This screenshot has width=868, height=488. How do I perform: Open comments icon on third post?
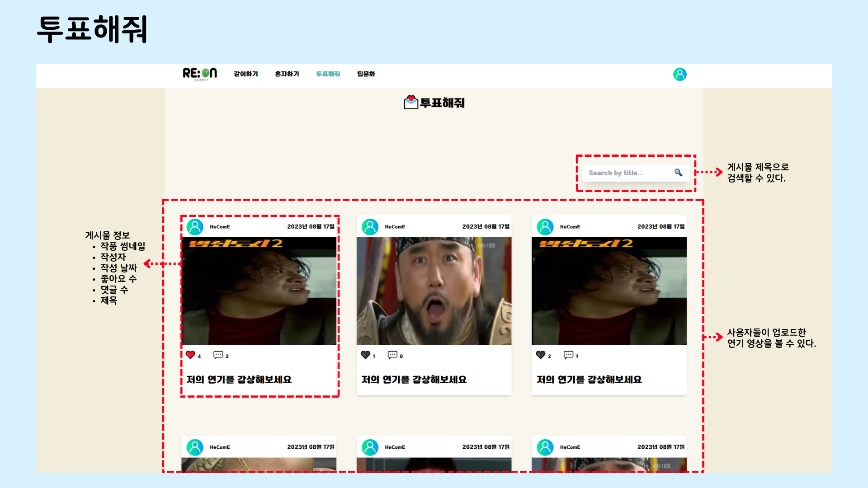pyautogui.click(x=568, y=355)
